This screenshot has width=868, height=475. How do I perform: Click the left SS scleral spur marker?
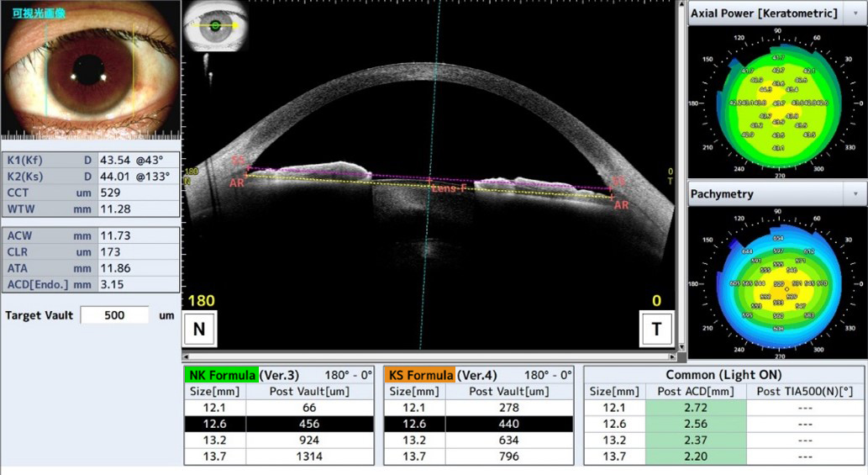pos(238,161)
